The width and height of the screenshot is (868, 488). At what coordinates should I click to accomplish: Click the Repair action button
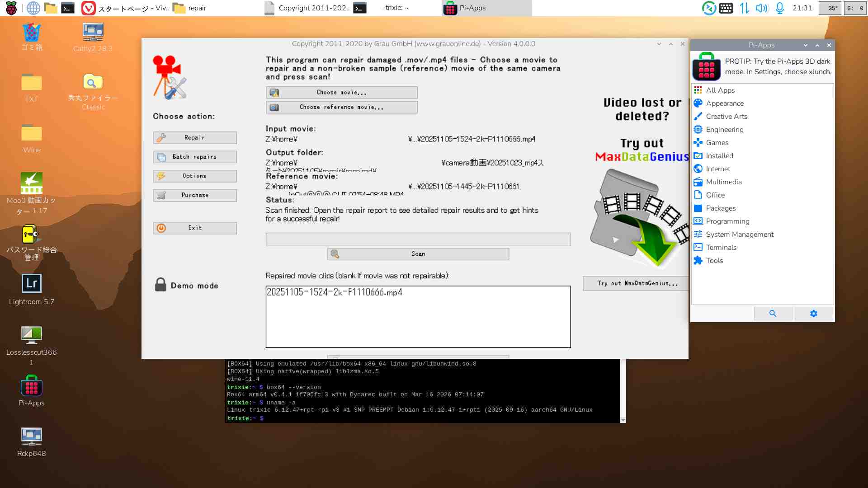(x=195, y=138)
